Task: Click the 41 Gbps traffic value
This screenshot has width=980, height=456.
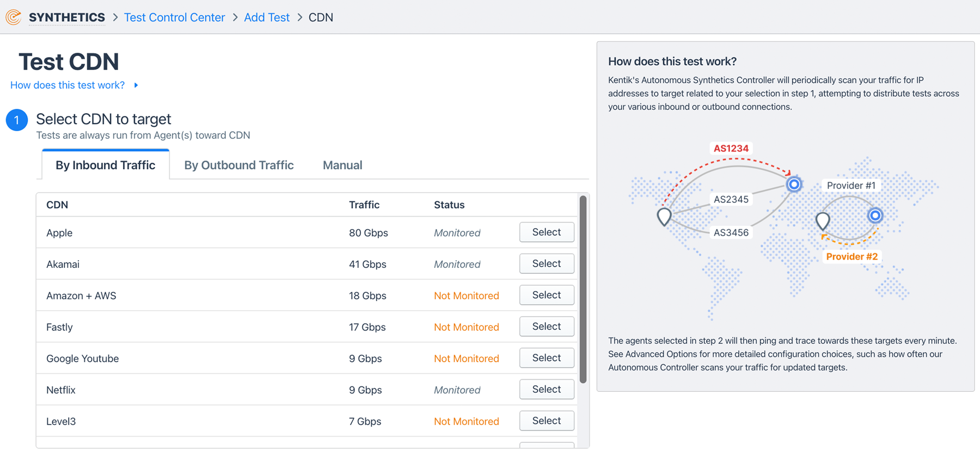Action: (367, 264)
